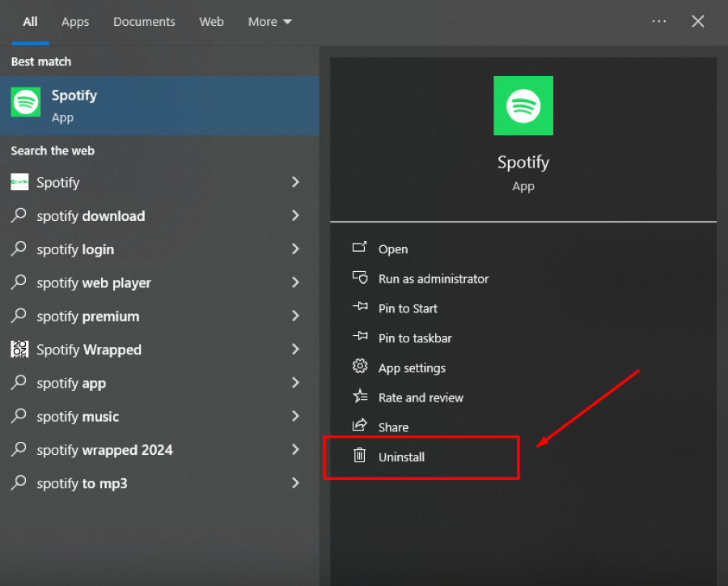The image size is (728, 586).
Task: Click the Share arrow icon
Action: (360, 425)
